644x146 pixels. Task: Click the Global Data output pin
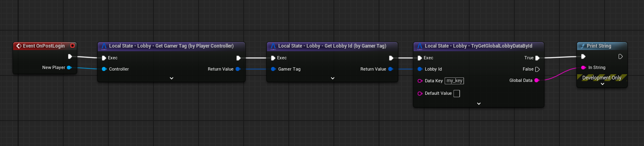pos(537,80)
